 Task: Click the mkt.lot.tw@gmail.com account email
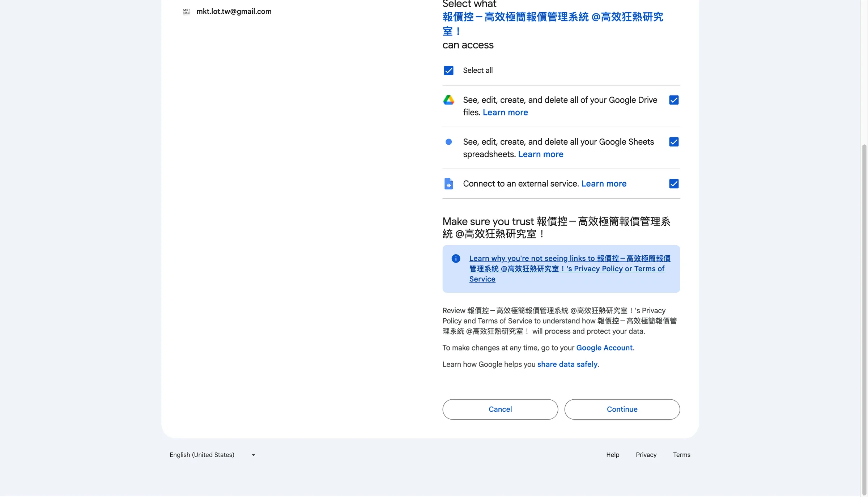coord(234,12)
